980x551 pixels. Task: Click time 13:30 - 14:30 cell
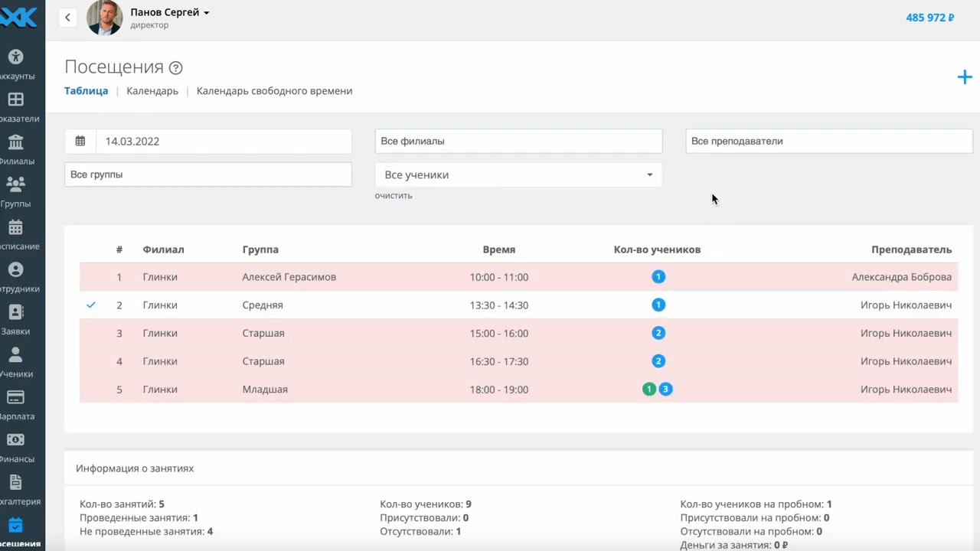[x=499, y=305]
